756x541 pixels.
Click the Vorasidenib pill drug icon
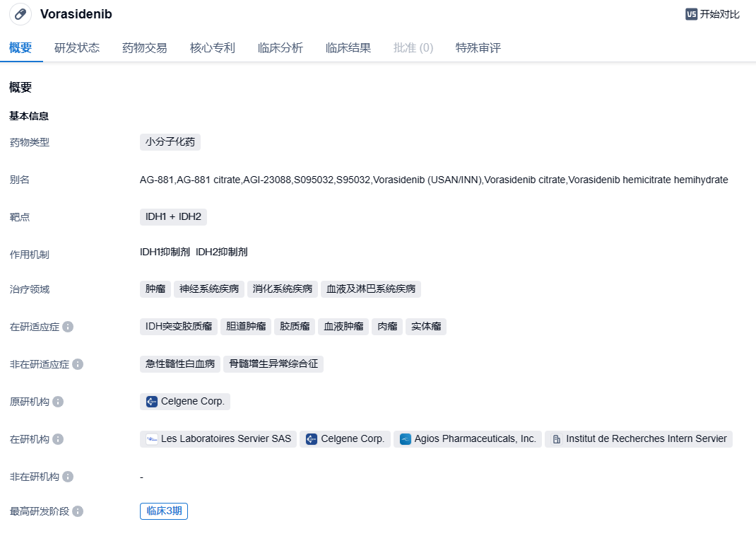[21, 14]
